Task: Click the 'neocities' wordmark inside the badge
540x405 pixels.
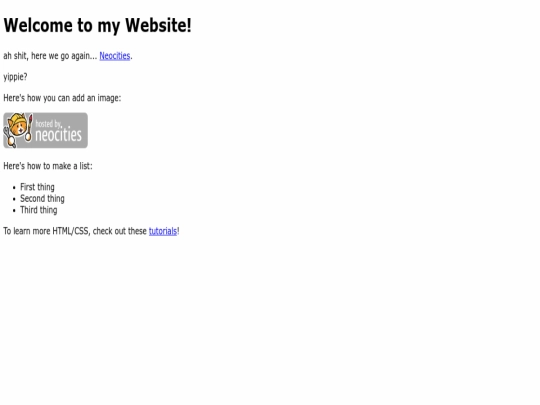Action: tap(59, 135)
